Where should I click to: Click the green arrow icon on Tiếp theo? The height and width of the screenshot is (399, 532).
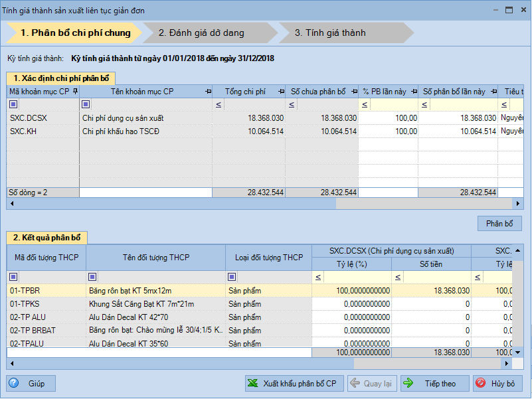pos(408,383)
